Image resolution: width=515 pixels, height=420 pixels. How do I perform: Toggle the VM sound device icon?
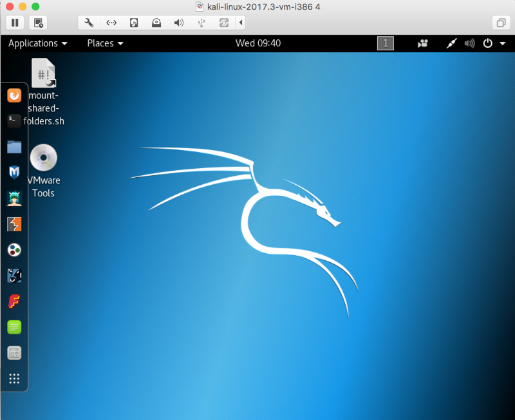point(178,23)
